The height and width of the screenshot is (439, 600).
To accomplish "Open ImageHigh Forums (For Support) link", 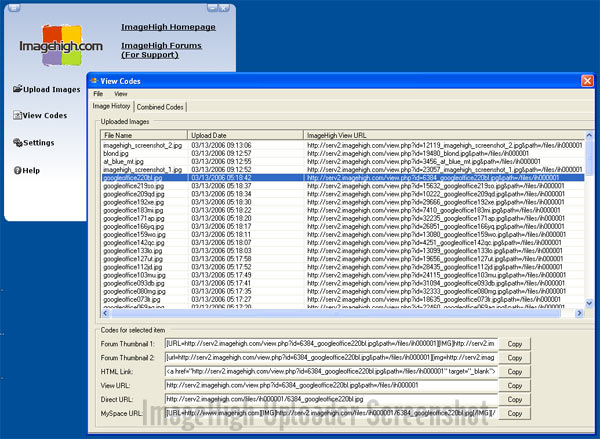I will tap(161, 50).
